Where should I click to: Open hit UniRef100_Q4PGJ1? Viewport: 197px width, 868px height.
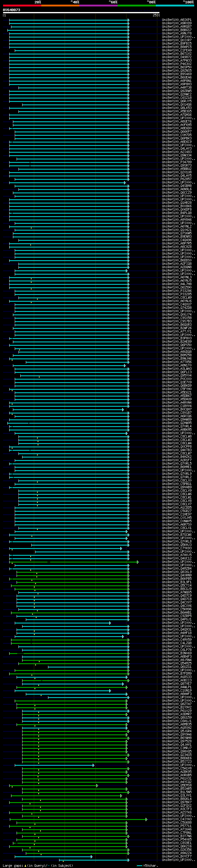tap(177, 619)
